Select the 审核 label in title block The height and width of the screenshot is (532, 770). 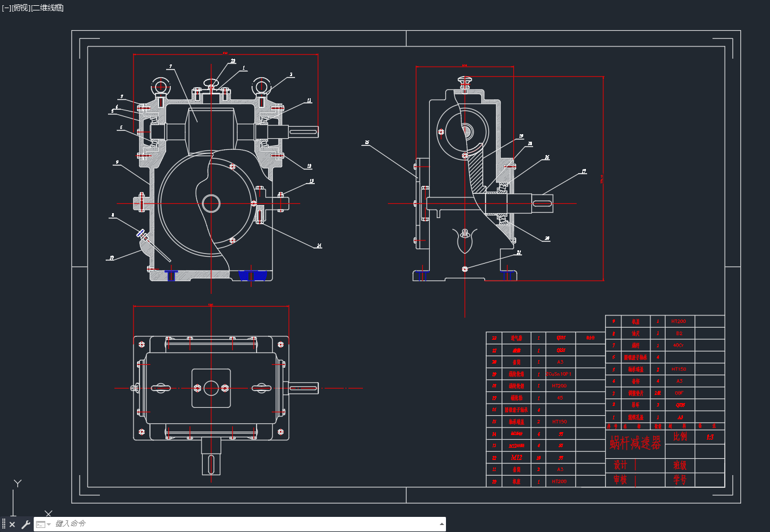[x=620, y=480]
